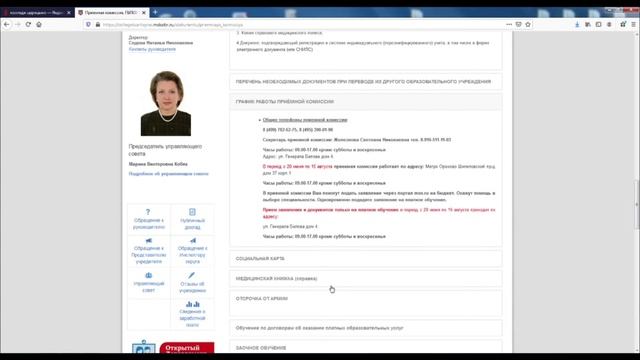Screen dimensions: 640x360
Task: Click the Pocket save icon
Action: click(518, 24)
